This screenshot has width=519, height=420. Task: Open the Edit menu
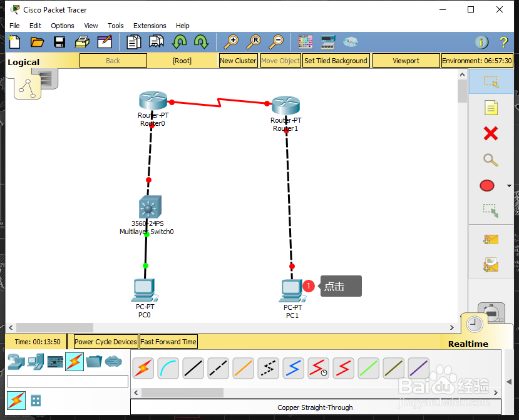(x=35, y=26)
